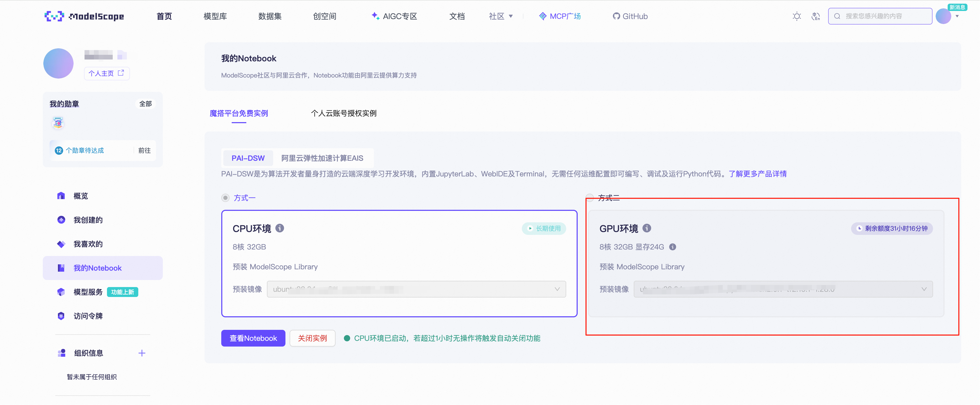Select the 方式一 radio button
980x405 pixels.
[x=225, y=198]
